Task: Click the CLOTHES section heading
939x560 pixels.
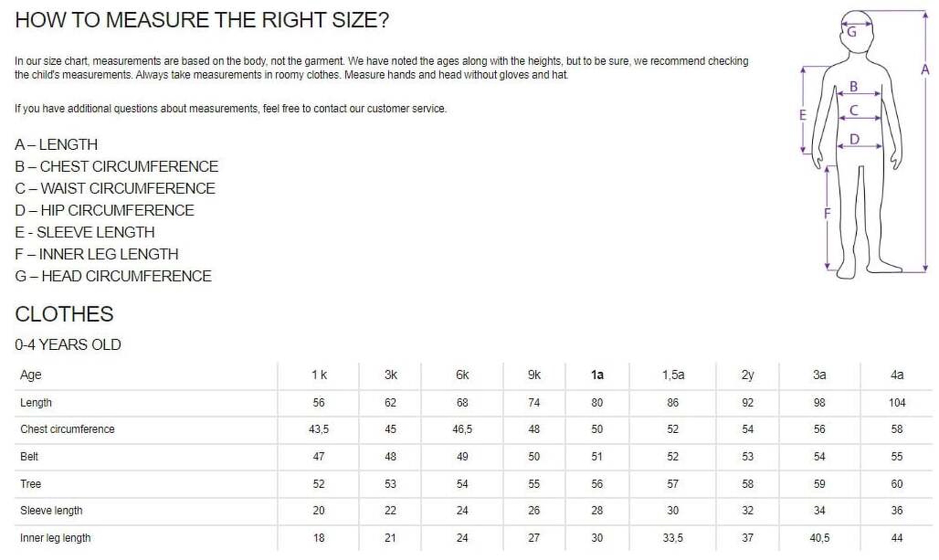Action: click(x=64, y=314)
